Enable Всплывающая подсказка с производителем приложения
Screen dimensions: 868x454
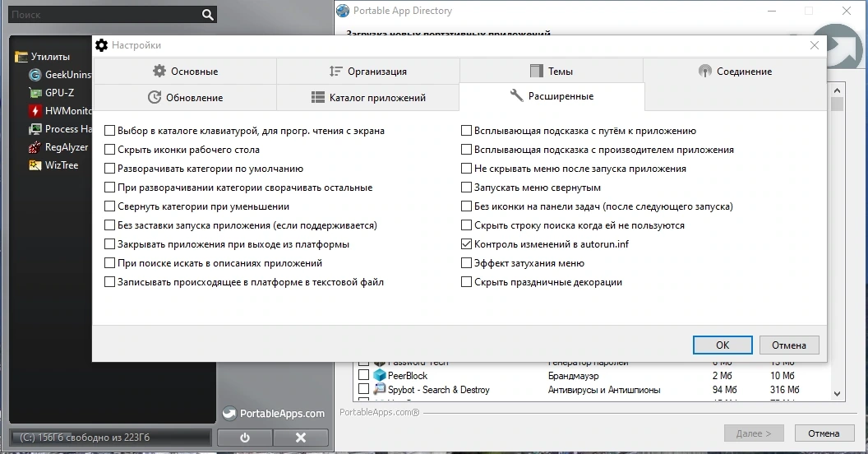point(466,150)
